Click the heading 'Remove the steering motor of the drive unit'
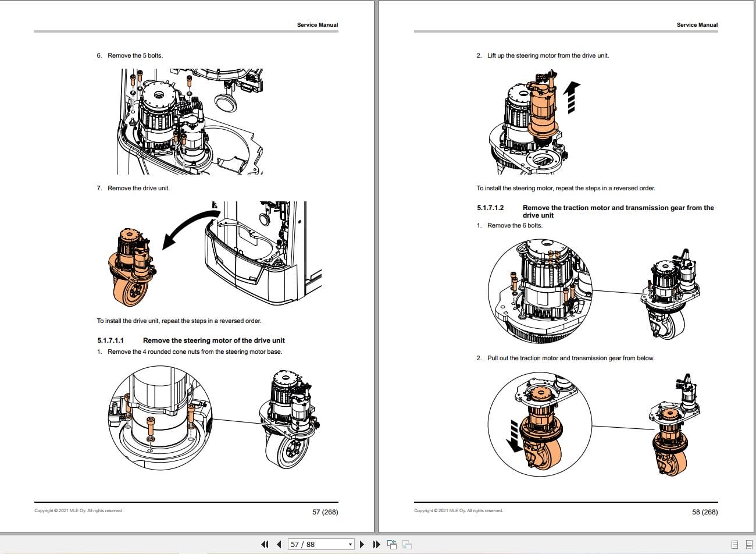 [214, 340]
